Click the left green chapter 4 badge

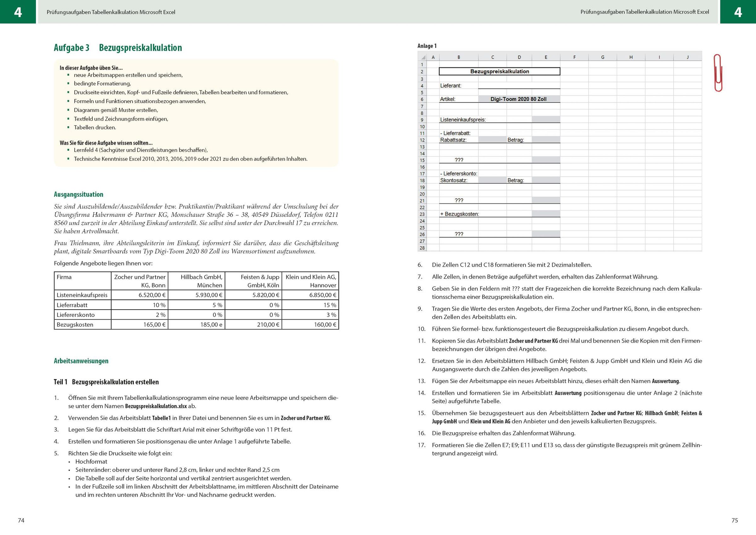pyautogui.click(x=18, y=12)
